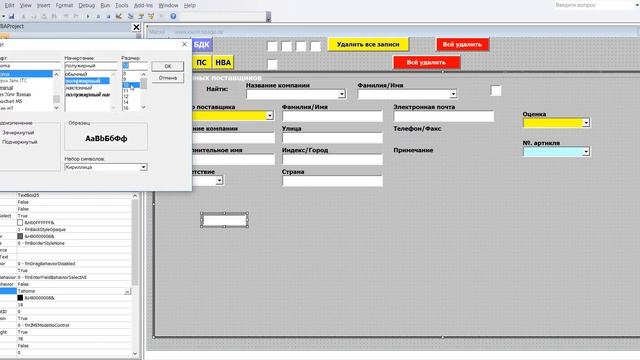Tick the checkbox right of НВА button
The image size is (640, 360).
[272, 64]
